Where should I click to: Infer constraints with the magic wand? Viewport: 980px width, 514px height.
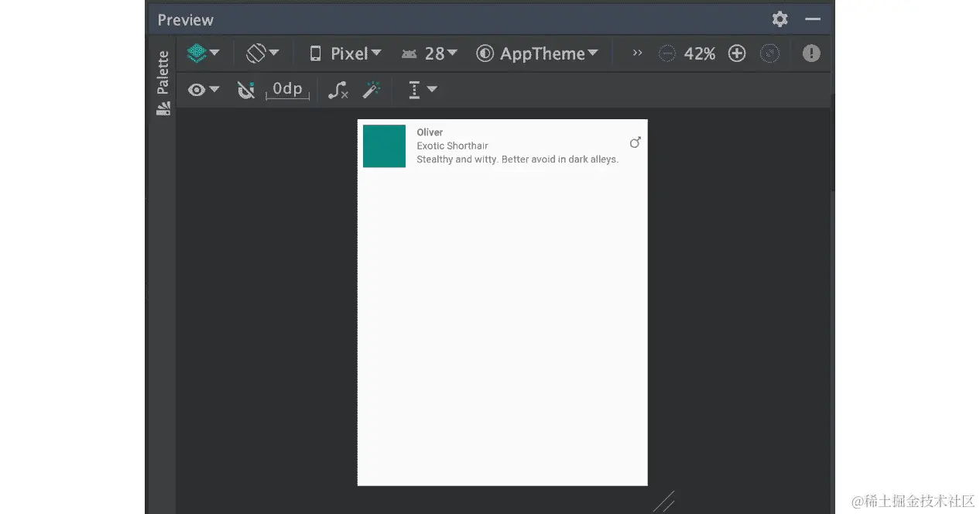pyautogui.click(x=372, y=89)
